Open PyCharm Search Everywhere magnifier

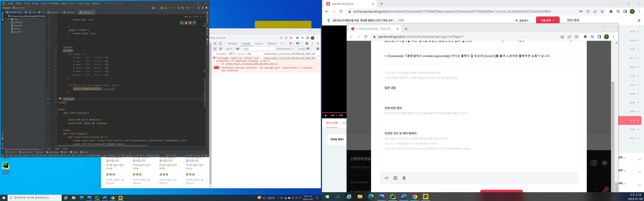tap(198, 8)
